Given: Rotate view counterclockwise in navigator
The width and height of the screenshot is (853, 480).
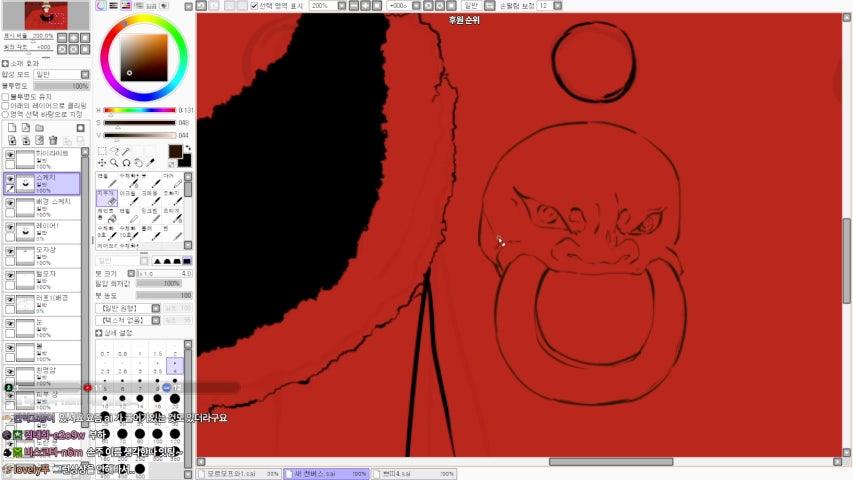Looking at the screenshot, I should click(x=62, y=49).
